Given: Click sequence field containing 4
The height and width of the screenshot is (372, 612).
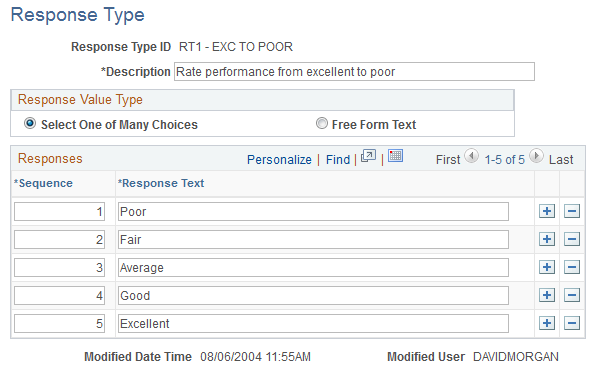Looking at the screenshot, I should pyautogui.click(x=59, y=295).
